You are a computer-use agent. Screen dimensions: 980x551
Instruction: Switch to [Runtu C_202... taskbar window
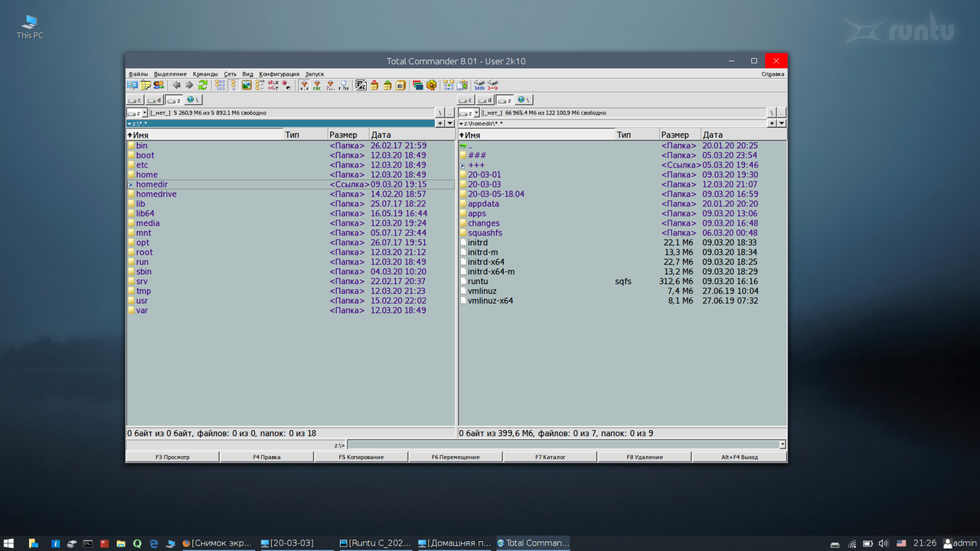pos(374,543)
